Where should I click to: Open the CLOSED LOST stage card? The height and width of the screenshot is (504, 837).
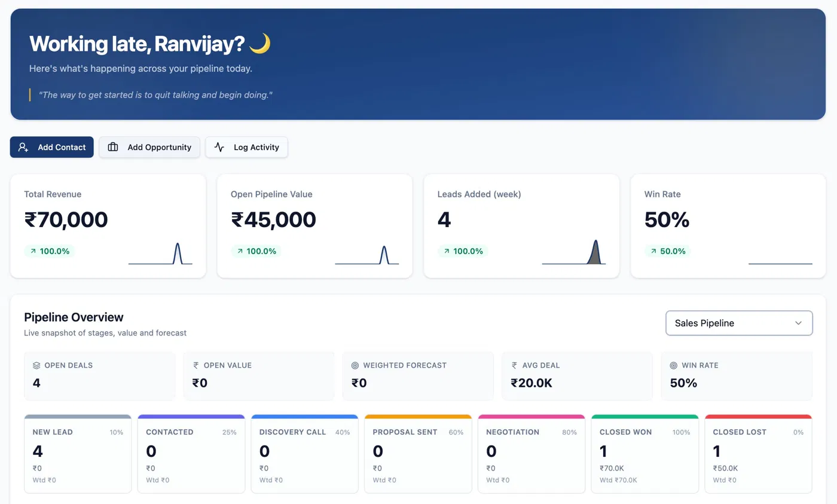[758, 454]
